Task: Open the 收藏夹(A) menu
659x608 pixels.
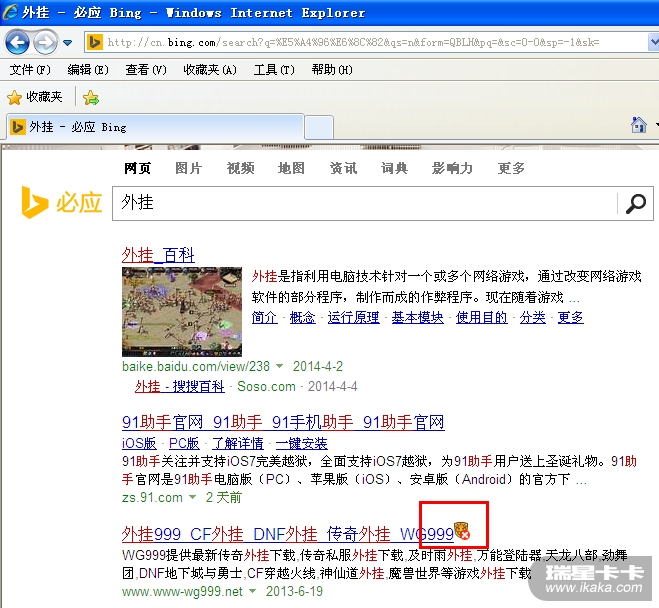Action: [210, 70]
